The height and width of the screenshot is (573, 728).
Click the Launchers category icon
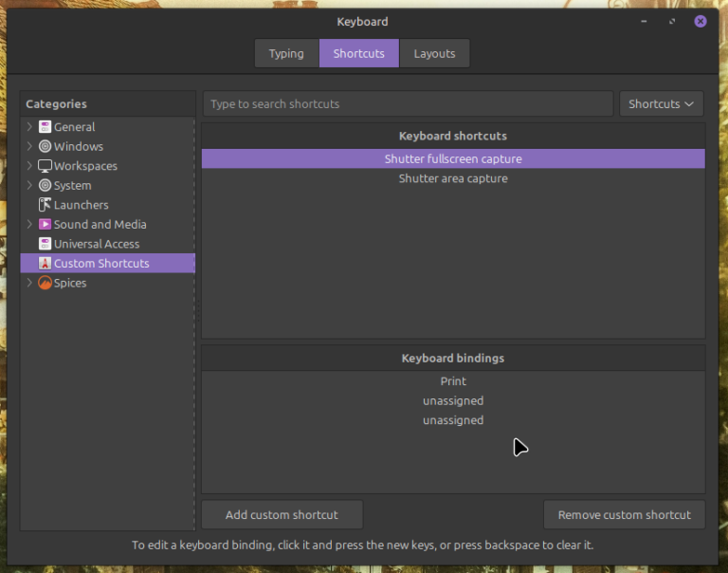(45, 205)
